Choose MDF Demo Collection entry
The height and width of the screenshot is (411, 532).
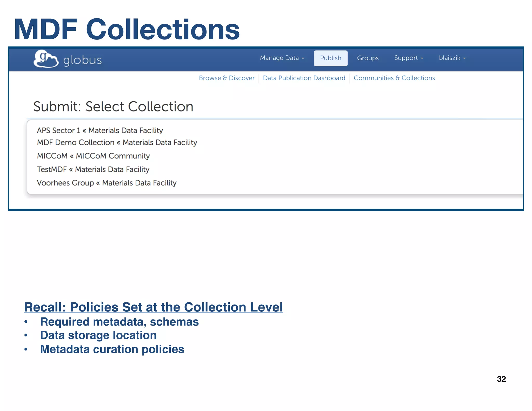pyautogui.click(x=117, y=143)
